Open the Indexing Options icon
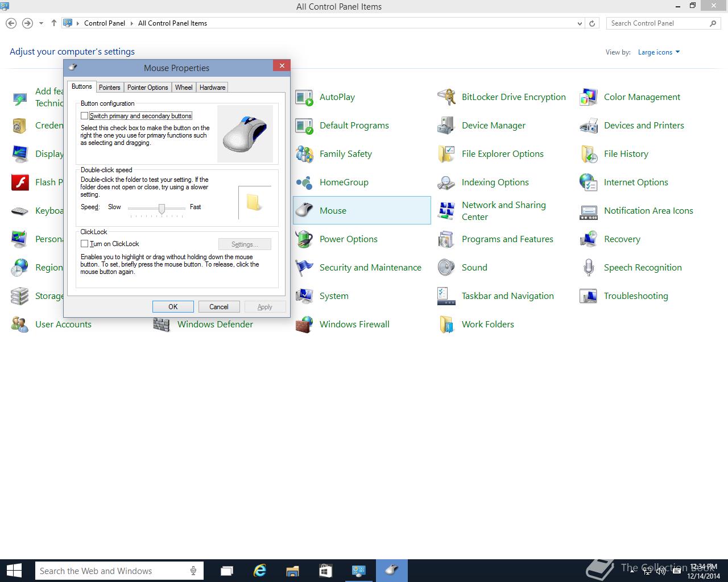Screen dimensions: 728x582 click(446, 182)
